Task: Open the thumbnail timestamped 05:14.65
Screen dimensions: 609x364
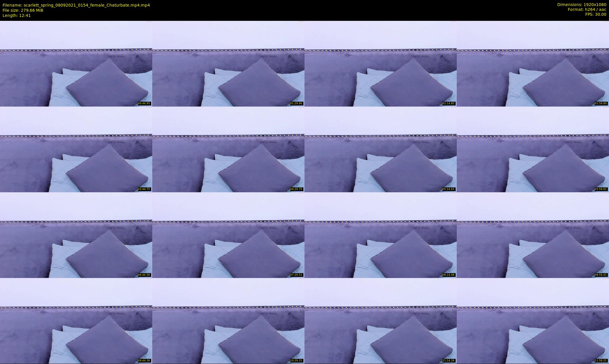Action: [380, 149]
